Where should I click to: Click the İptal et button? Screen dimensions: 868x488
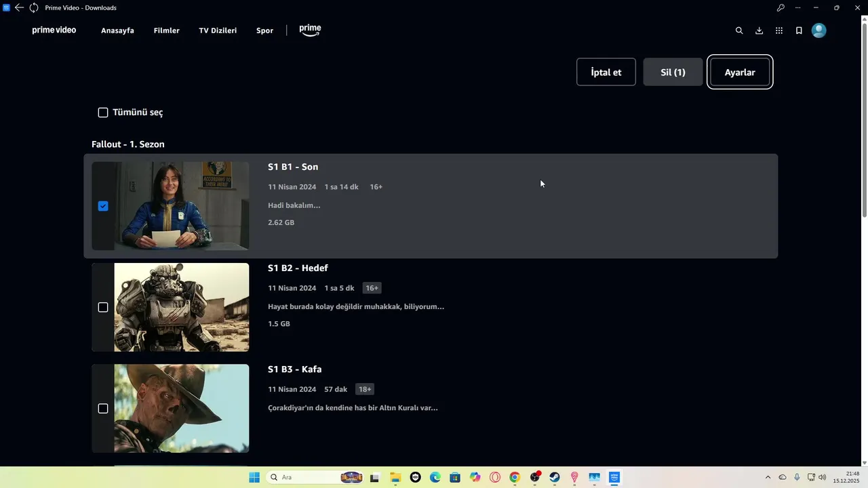point(606,72)
